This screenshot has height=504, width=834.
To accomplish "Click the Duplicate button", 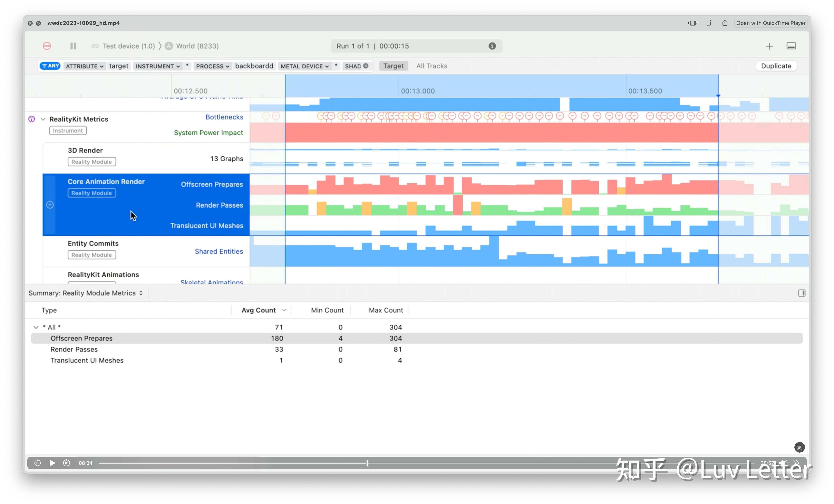I will pyautogui.click(x=776, y=66).
